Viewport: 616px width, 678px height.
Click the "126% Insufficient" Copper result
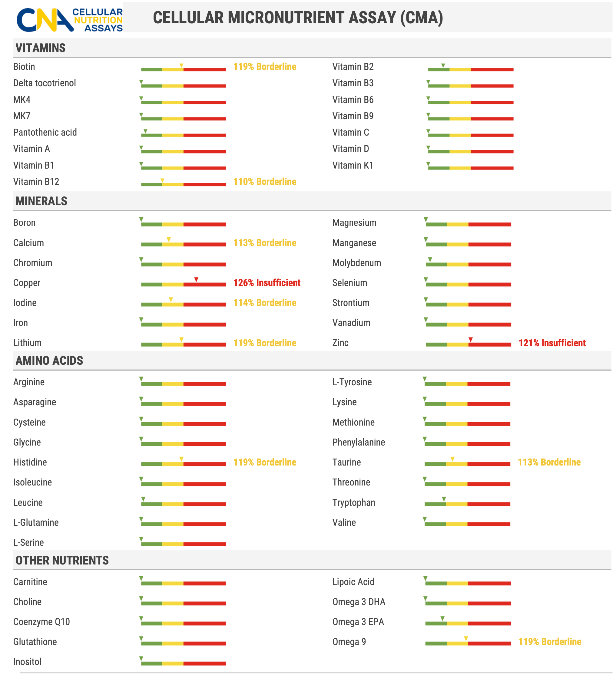pyautogui.click(x=267, y=283)
